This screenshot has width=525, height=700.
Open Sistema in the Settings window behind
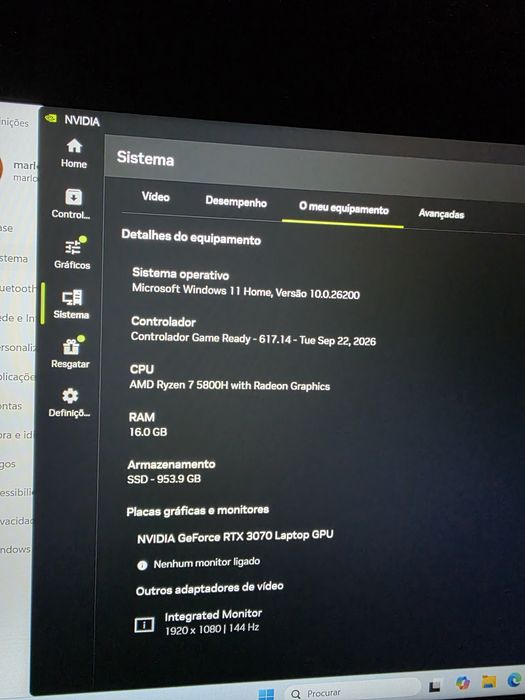point(13,258)
